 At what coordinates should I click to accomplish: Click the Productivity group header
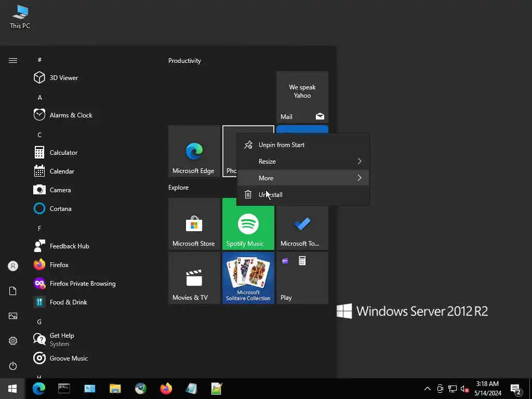pos(184,61)
